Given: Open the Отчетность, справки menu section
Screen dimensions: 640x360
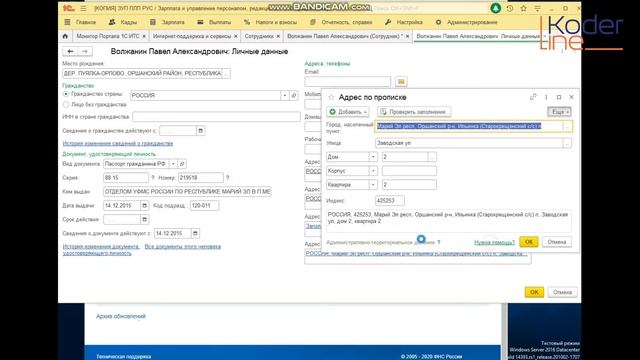Looking at the screenshot, I should [x=341, y=22].
